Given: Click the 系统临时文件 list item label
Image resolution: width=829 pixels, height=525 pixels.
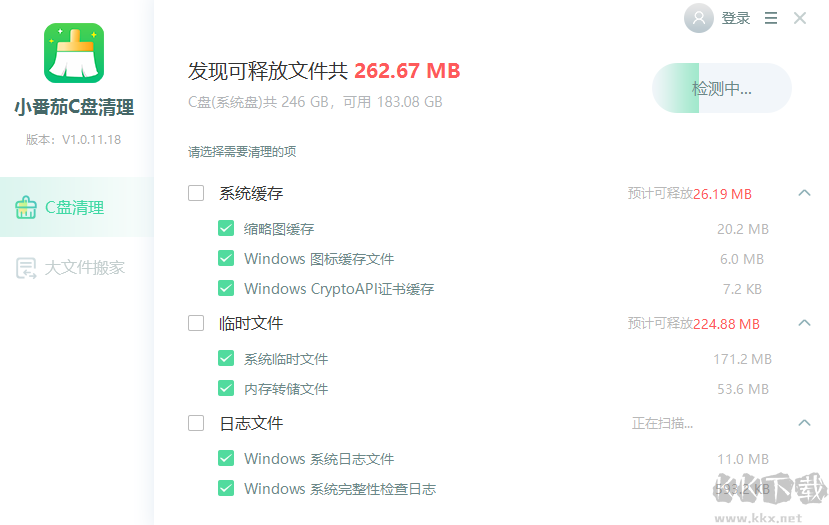Looking at the screenshot, I should 286,359.
